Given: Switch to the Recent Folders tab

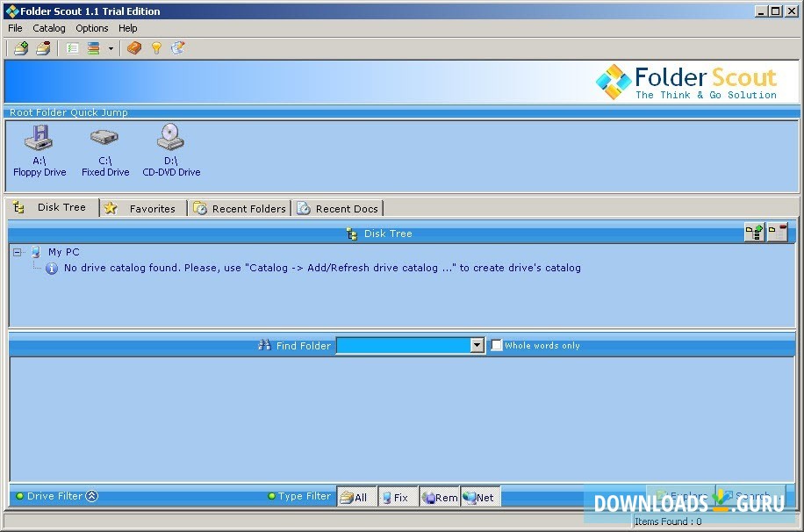Looking at the screenshot, I should pyautogui.click(x=240, y=208).
